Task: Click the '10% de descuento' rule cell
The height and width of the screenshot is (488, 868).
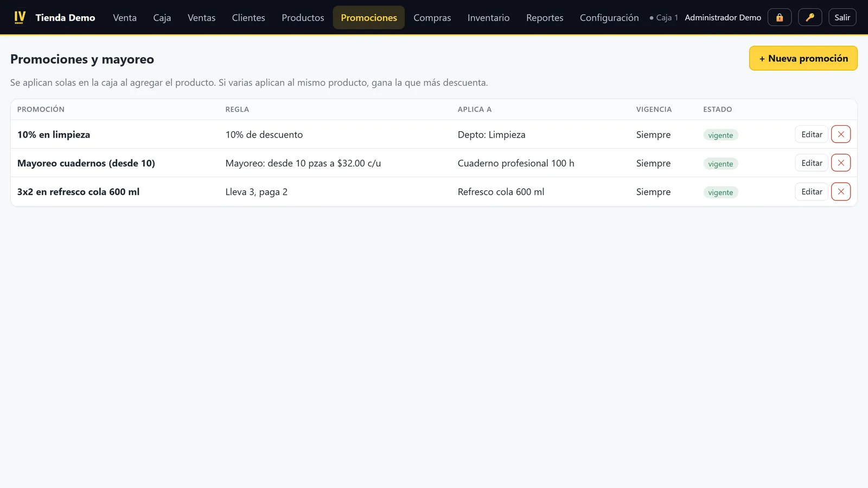Action: tap(264, 134)
